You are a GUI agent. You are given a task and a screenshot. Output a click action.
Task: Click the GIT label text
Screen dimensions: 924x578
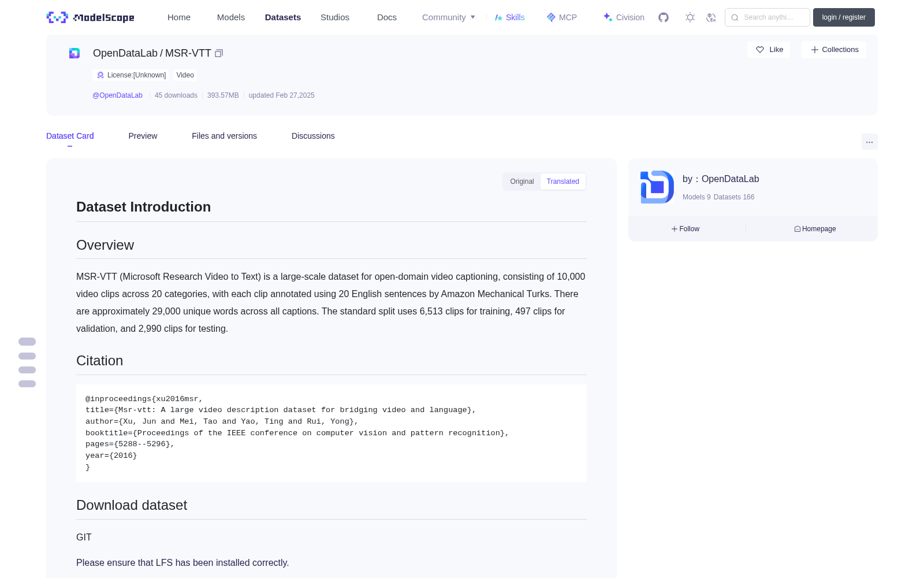84,537
